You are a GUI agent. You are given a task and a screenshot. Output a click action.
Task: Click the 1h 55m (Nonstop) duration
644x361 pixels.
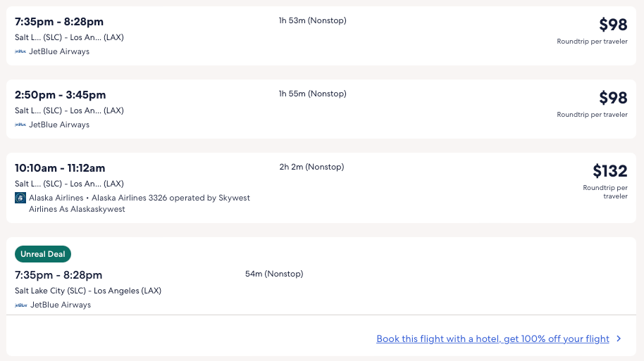(312, 94)
